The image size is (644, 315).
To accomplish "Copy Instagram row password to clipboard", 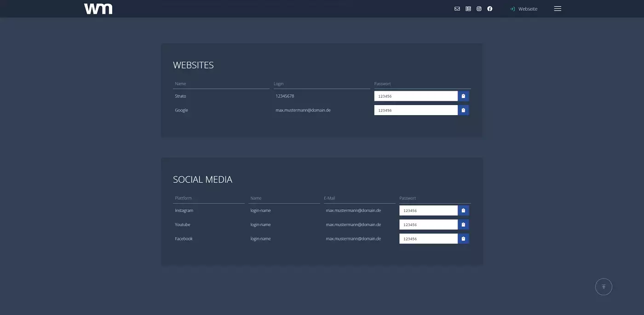I will pos(463,210).
